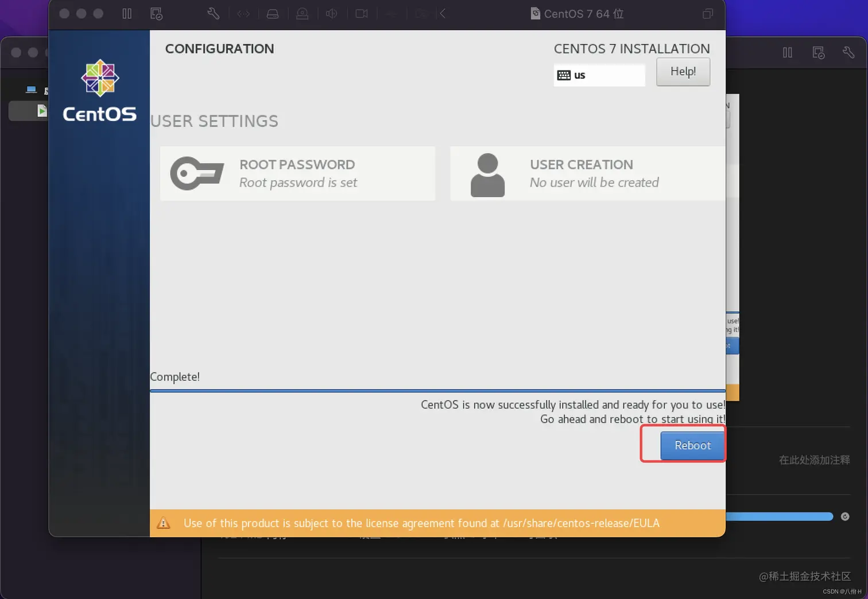This screenshot has height=599, width=868.
Task: Click the single-window mode icon at title bar right
Action: [x=708, y=14]
